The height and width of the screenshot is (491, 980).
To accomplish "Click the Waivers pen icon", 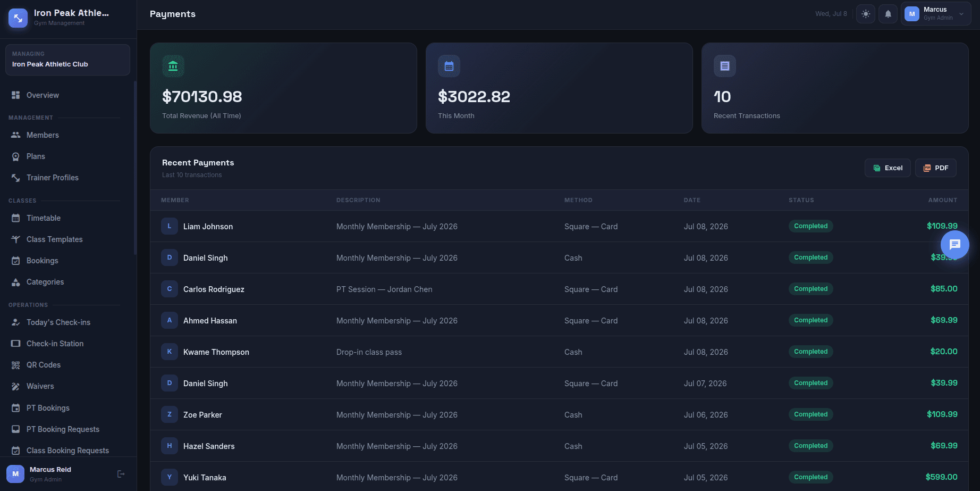I will click(x=16, y=386).
